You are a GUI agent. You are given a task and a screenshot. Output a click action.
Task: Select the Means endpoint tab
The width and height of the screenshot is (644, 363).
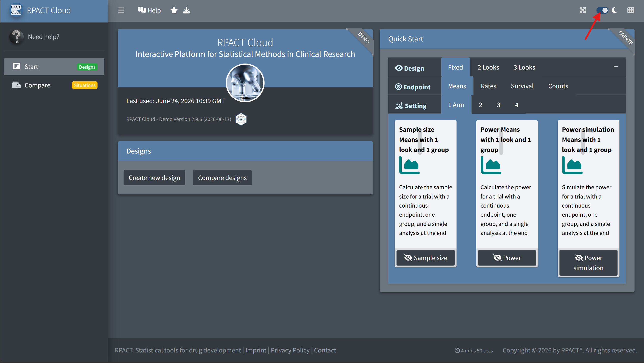point(457,86)
